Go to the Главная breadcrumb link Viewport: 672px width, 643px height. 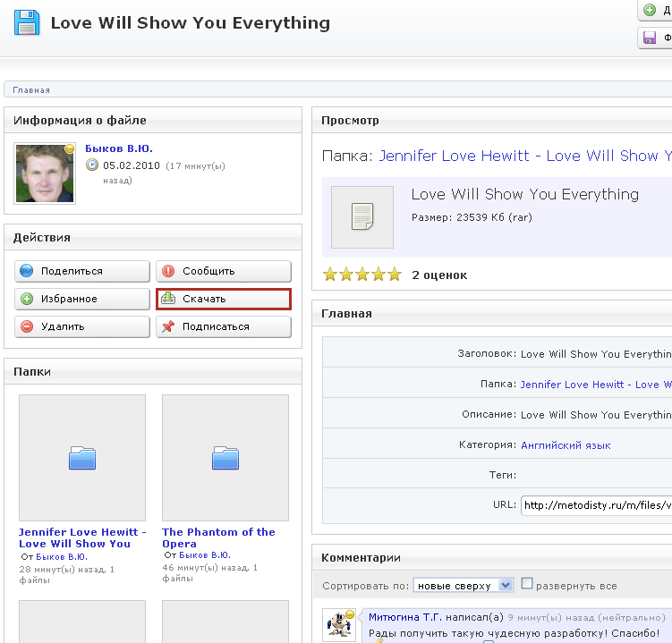tap(31, 90)
